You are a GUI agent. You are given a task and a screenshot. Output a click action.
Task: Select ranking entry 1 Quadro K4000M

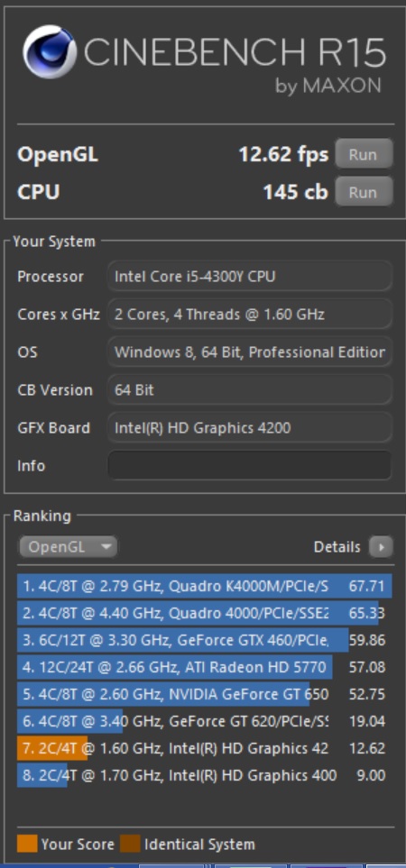pos(205,586)
